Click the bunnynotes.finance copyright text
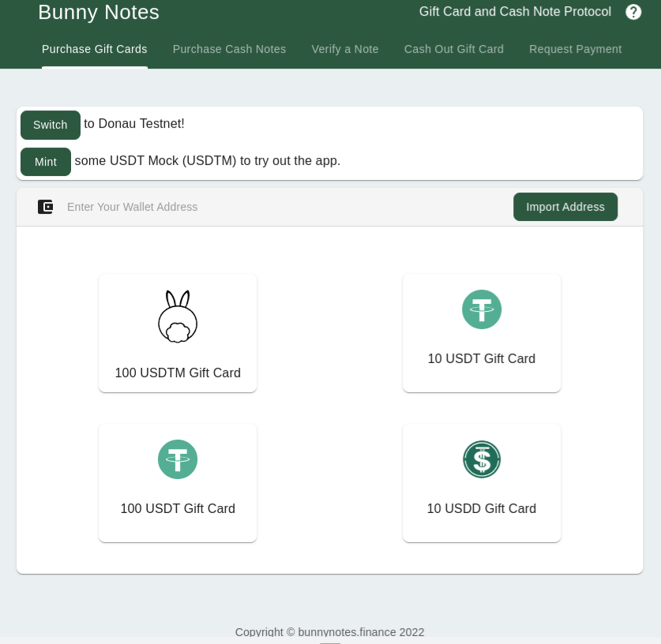 tap(329, 632)
